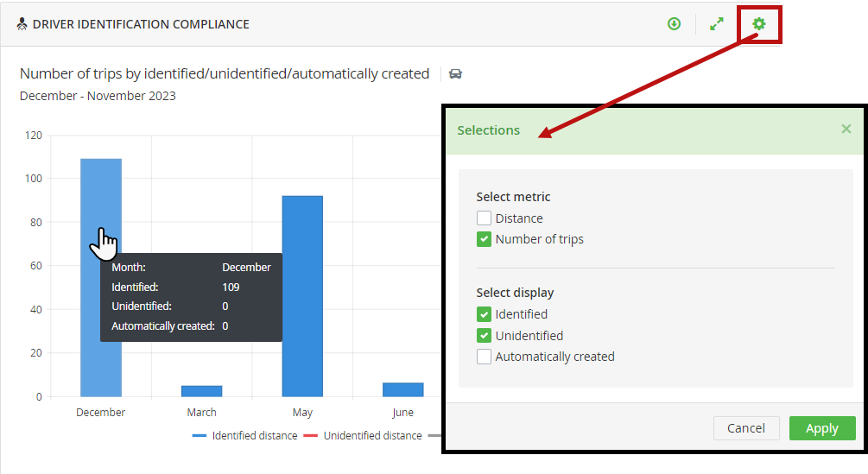868x474 pixels.
Task: Click the Apply button
Action: [822, 428]
